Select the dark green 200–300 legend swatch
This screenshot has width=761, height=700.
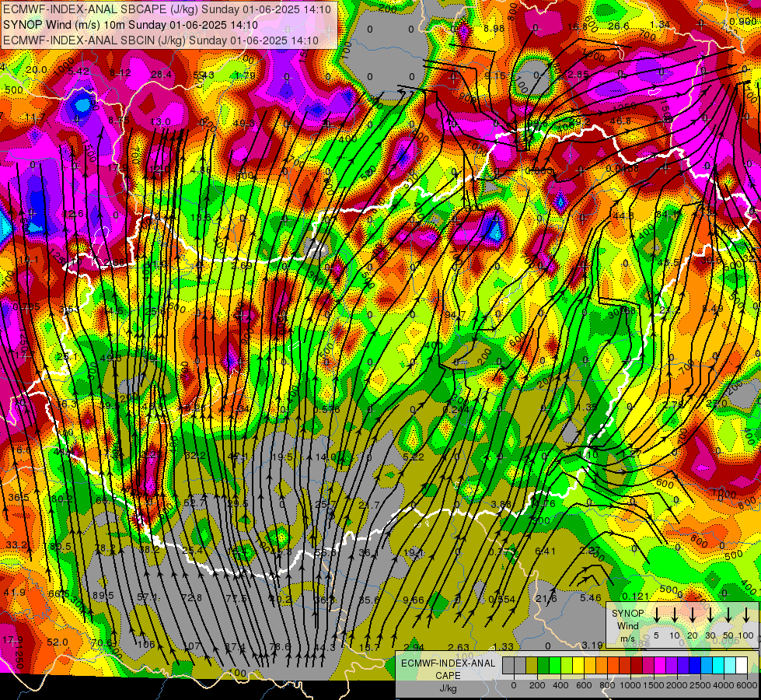pyautogui.click(x=543, y=666)
